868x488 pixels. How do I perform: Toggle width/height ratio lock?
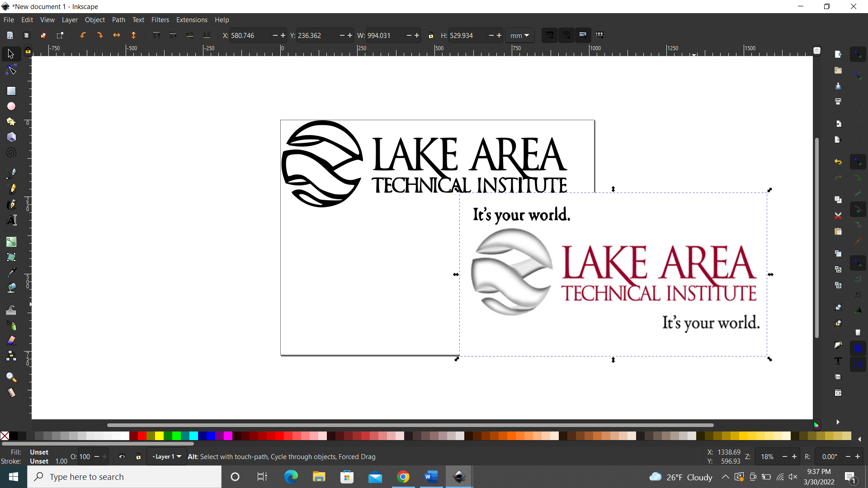pyautogui.click(x=431, y=36)
